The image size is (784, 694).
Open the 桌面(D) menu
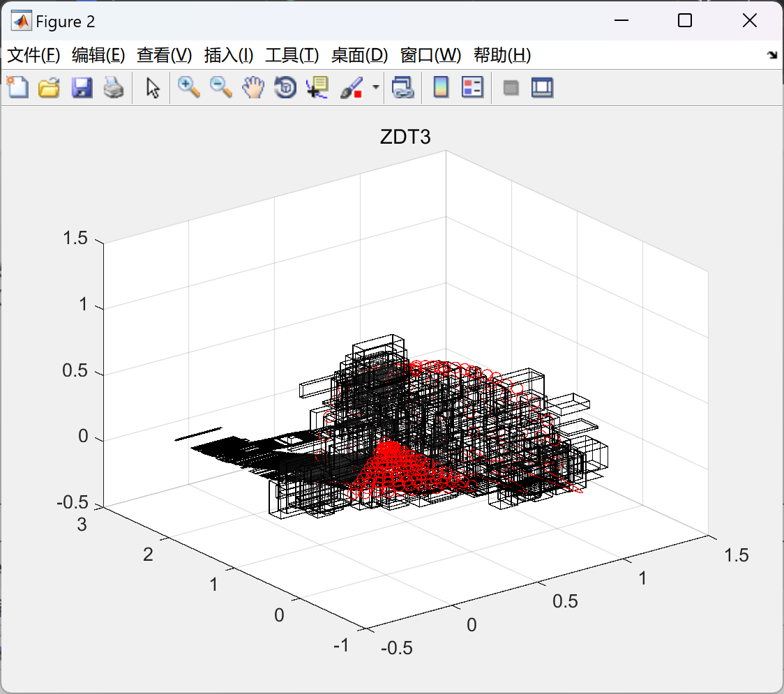pyautogui.click(x=359, y=55)
